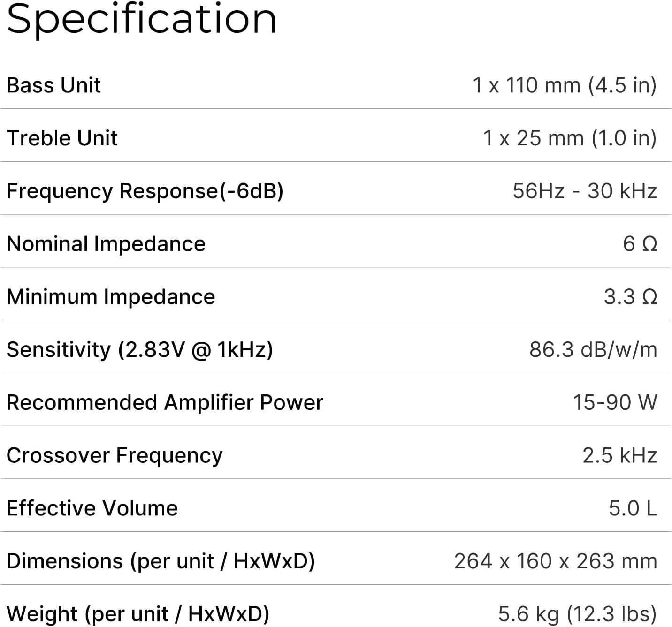Viewport: 672px width, 627px height.
Task: Click the 5.6 kg (12.3 lbs) weight value
Action: (x=577, y=614)
